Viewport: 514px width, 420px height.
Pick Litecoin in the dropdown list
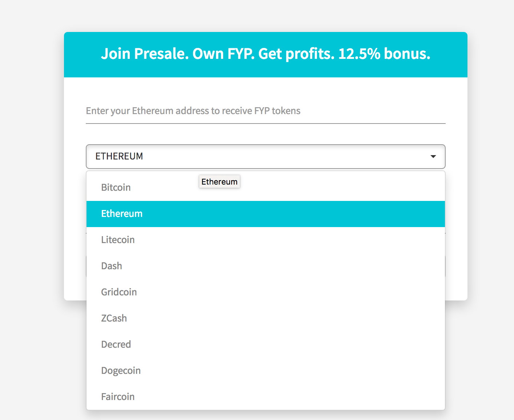point(118,240)
